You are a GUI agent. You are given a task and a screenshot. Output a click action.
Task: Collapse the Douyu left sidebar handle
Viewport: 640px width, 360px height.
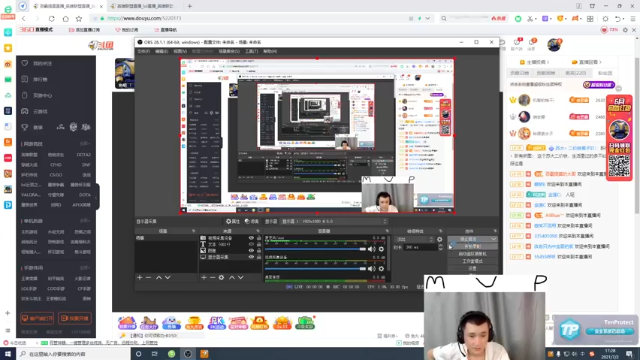coord(97,198)
